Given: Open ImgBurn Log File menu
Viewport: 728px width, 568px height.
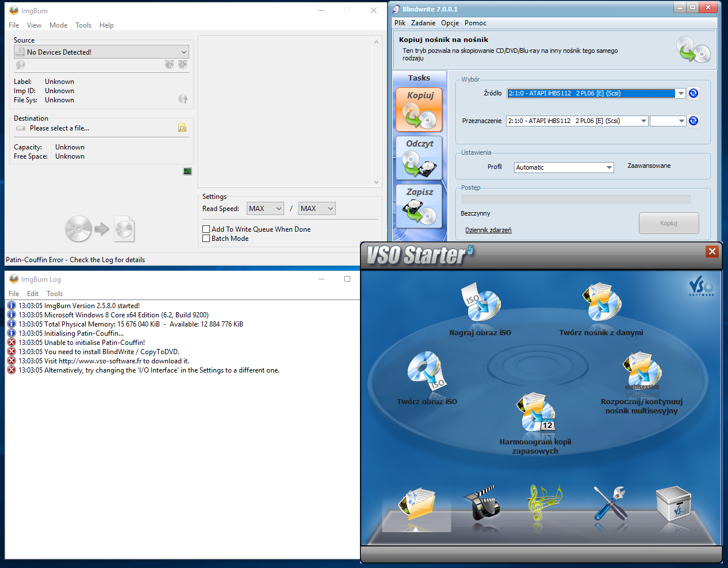Looking at the screenshot, I should click(x=14, y=294).
